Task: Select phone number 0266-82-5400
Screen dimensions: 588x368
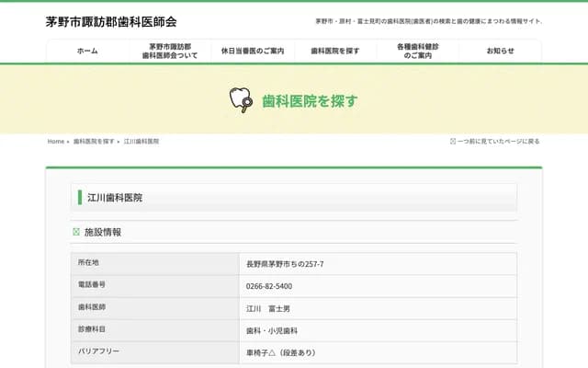Action: [269, 286]
